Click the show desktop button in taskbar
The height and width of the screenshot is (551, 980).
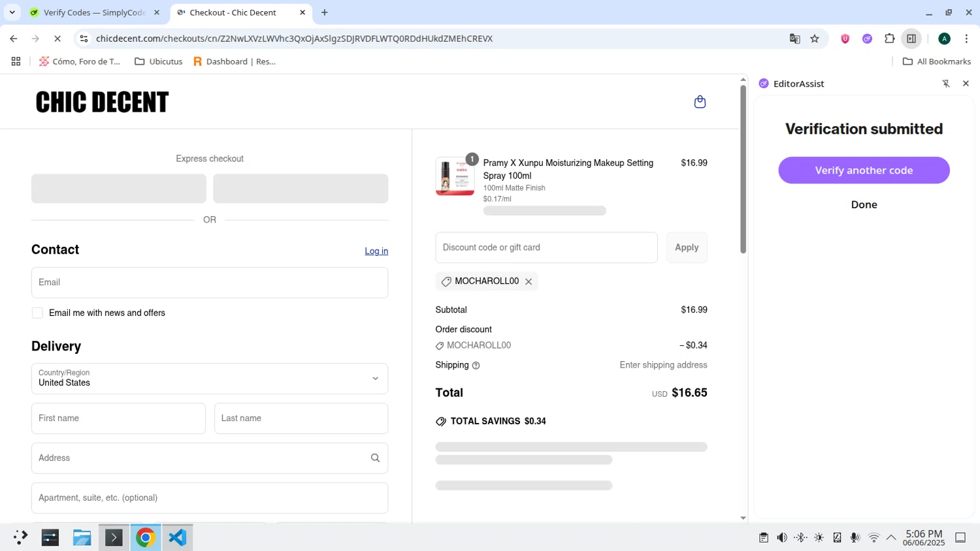click(960, 538)
